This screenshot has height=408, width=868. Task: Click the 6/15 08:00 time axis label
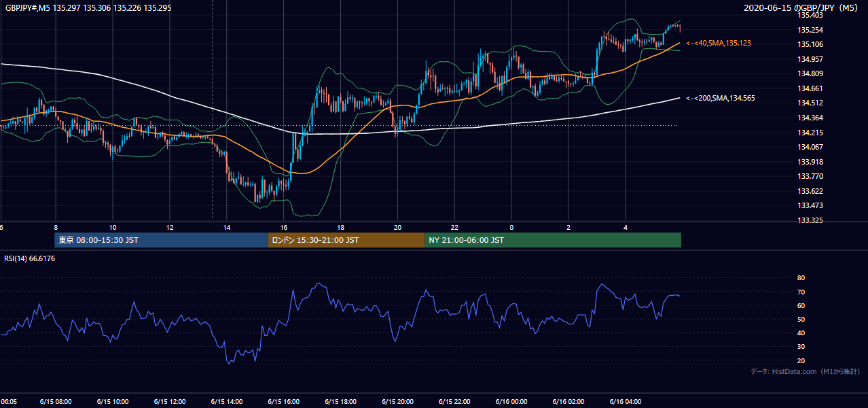click(x=56, y=402)
